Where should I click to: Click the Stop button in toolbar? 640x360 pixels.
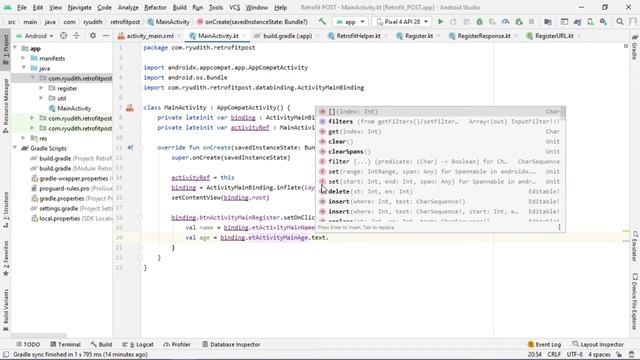531,22
